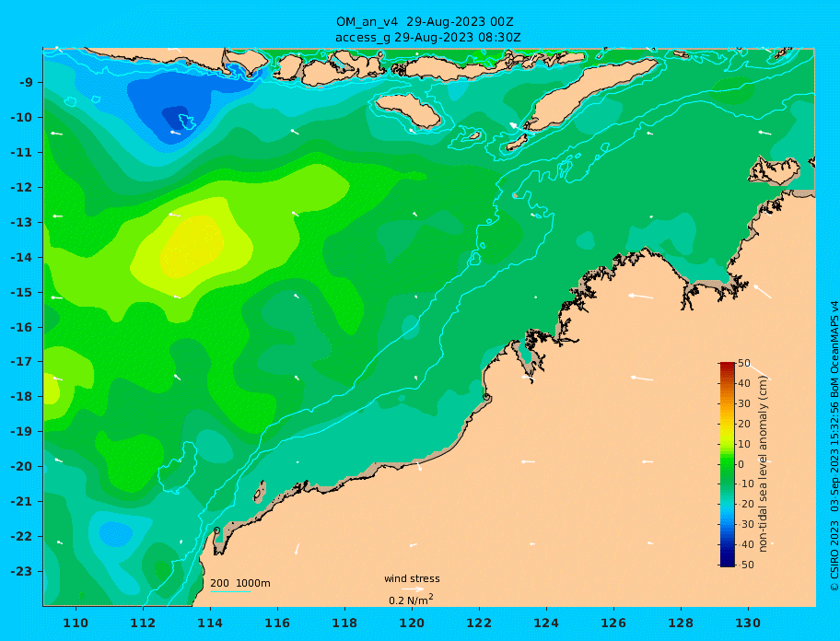Click longitude label 114 on x-axis

(210, 623)
